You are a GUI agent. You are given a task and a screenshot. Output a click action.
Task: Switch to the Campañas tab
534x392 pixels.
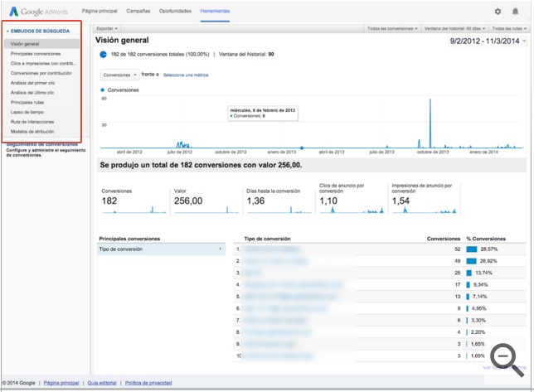(138, 11)
